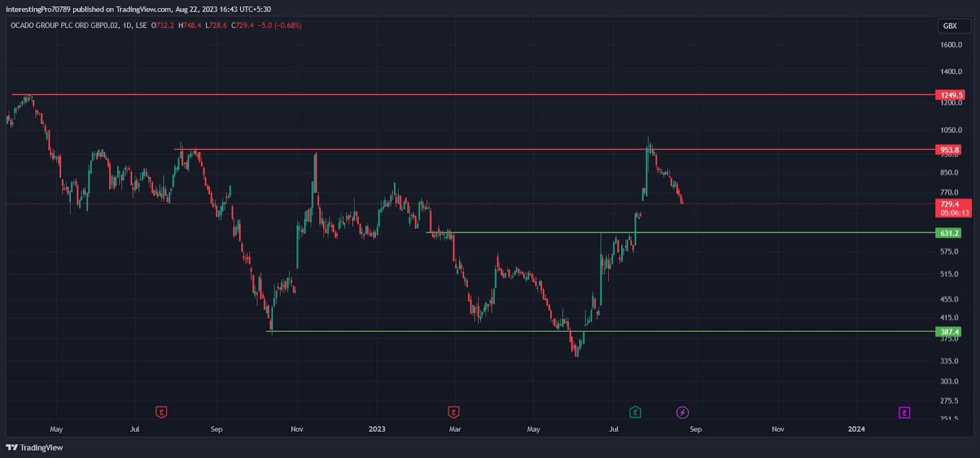Click the OCADO GROUP PLC symbol title
980x458 pixels.
click(x=64, y=26)
